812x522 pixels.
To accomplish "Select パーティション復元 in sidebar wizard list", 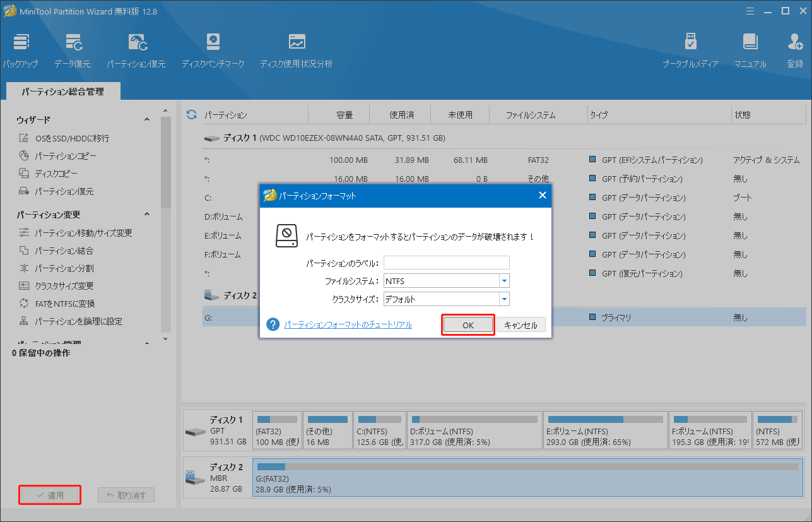I will point(56,191).
